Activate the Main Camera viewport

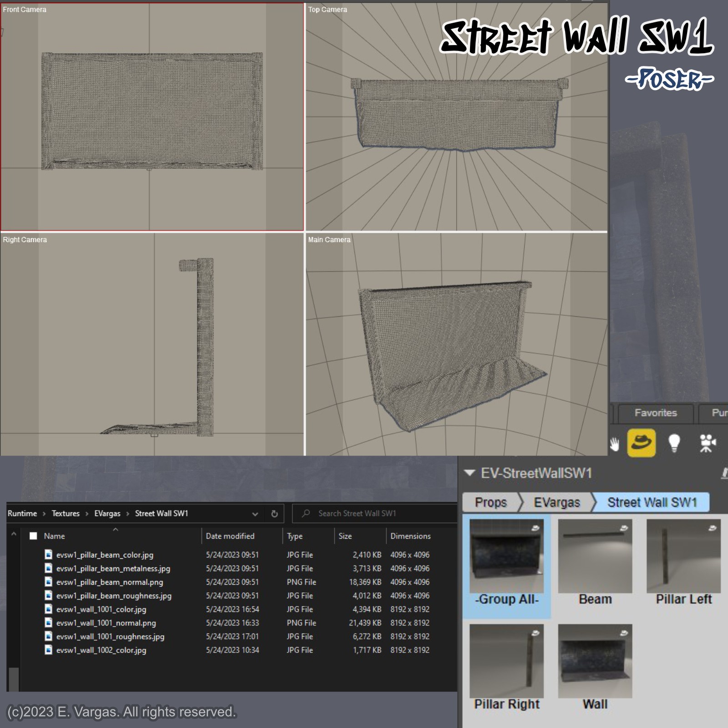coord(456,344)
